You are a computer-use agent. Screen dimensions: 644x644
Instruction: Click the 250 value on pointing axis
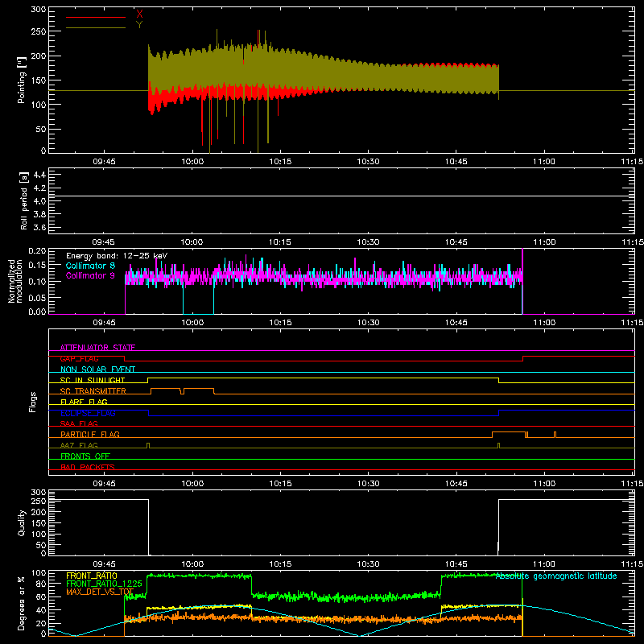[x=38, y=31]
